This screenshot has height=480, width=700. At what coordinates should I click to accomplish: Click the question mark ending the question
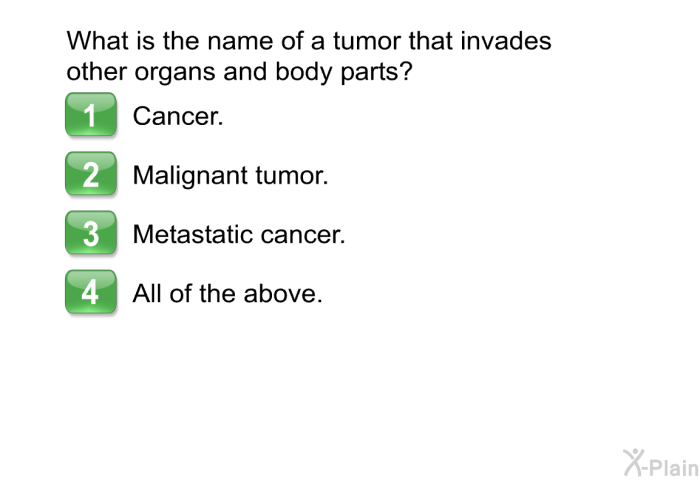tap(406, 71)
